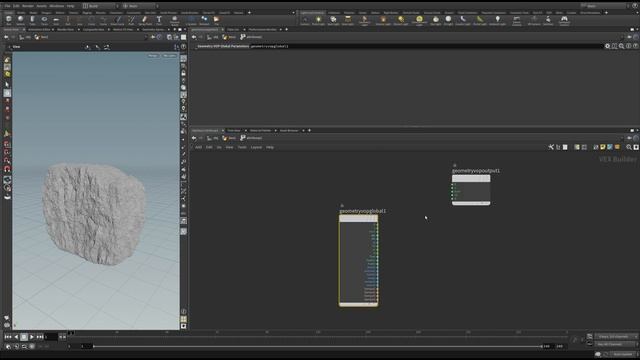Open the File menu

coord(7,6)
